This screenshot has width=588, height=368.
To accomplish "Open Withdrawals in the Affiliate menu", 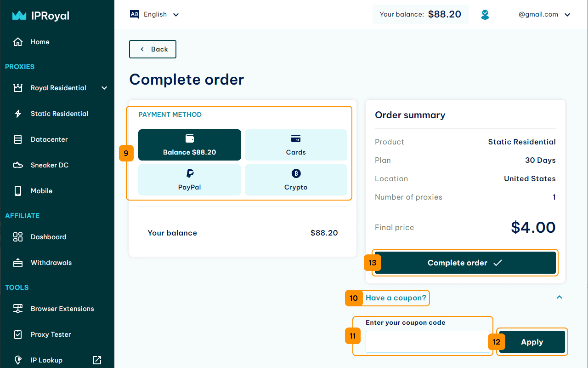I will point(51,263).
